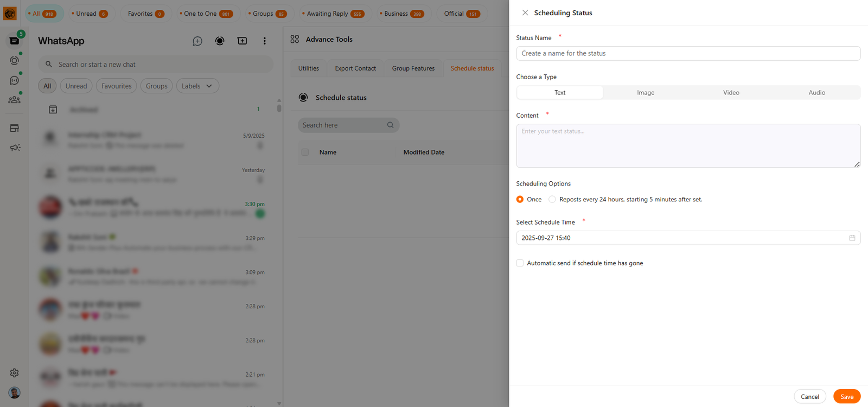Select Reposts every 24 hours option

click(x=552, y=199)
